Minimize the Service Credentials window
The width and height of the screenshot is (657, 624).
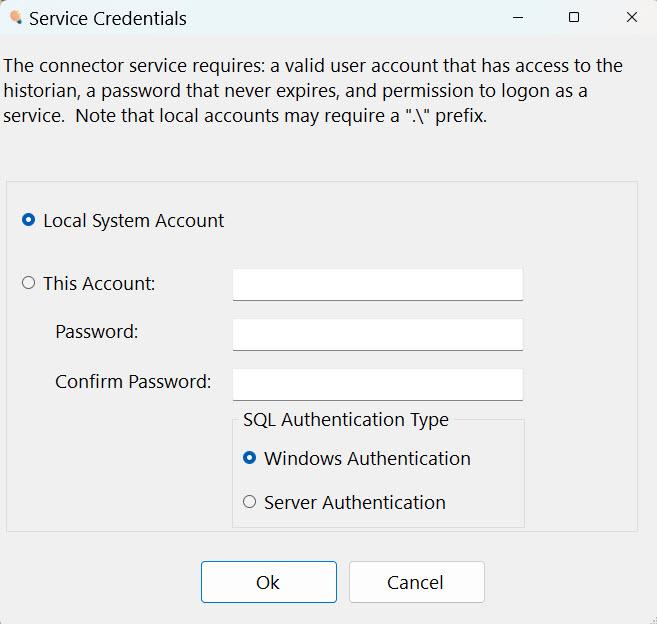click(518, 18)
